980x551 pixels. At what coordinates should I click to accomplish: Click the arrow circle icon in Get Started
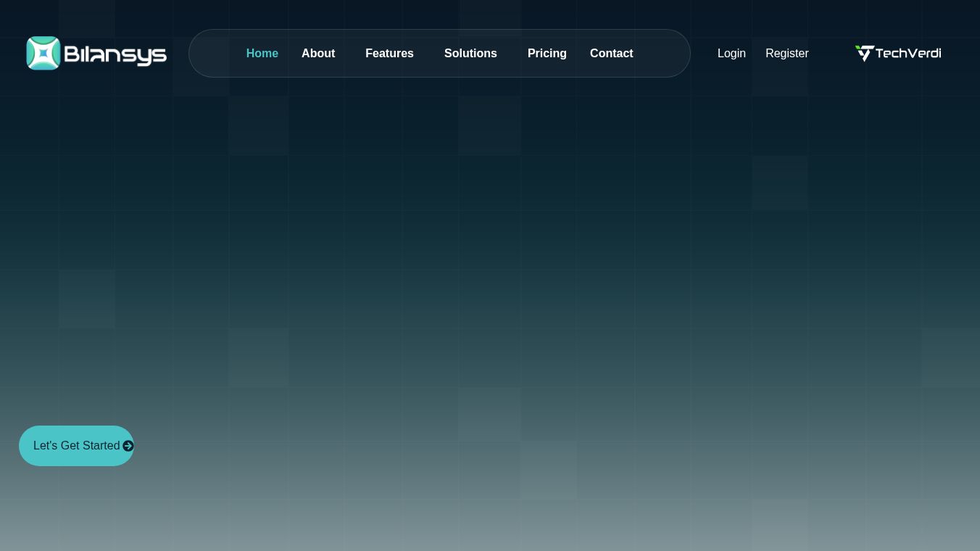tap(128, 446)
